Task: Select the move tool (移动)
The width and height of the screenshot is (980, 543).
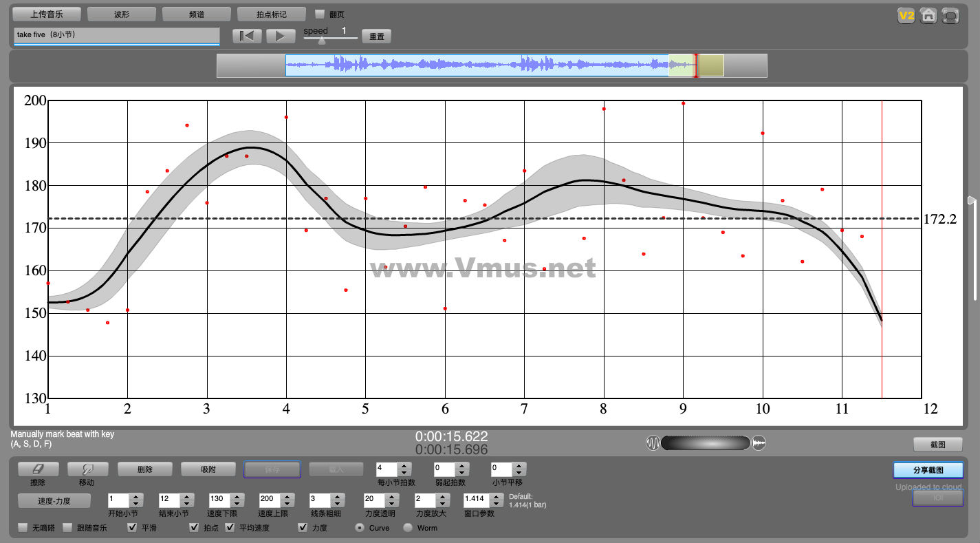Action: (x=87, y=469)
